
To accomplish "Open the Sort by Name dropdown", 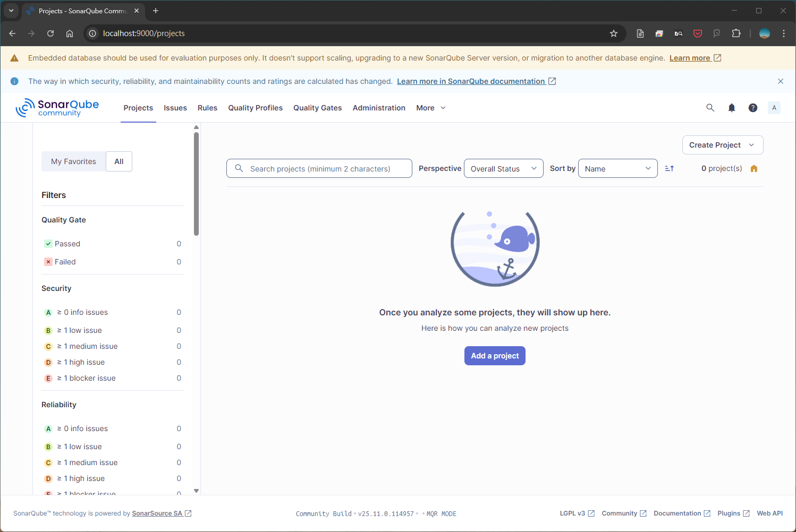I will click(617, 168).
